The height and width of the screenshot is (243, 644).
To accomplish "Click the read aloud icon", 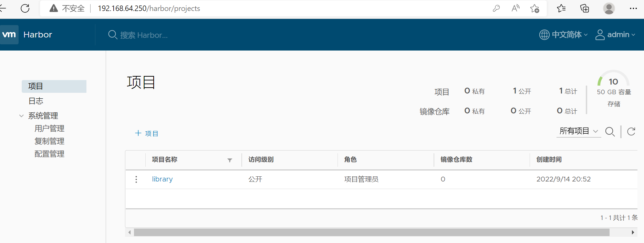I will tap(516, 8).
